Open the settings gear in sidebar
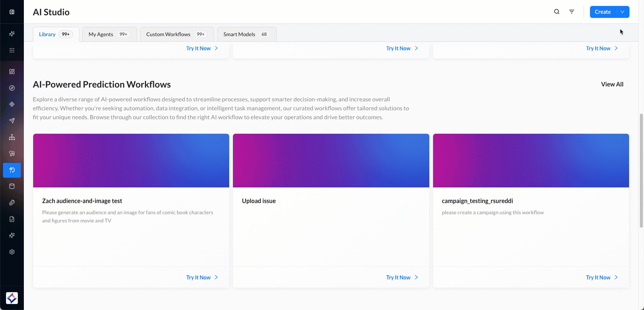Image resolution: width=644 pixels, height=310 pixels. click(x=12, y=252)
